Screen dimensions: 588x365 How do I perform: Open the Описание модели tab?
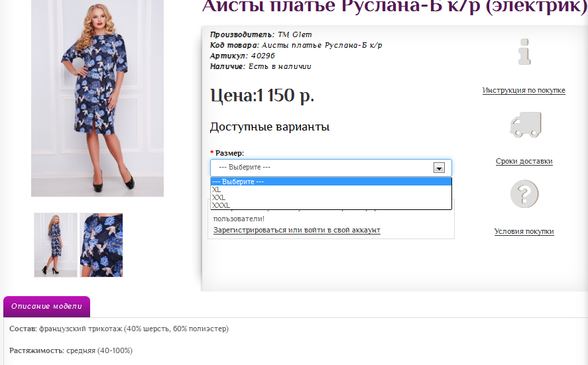[x=46, y=307]
